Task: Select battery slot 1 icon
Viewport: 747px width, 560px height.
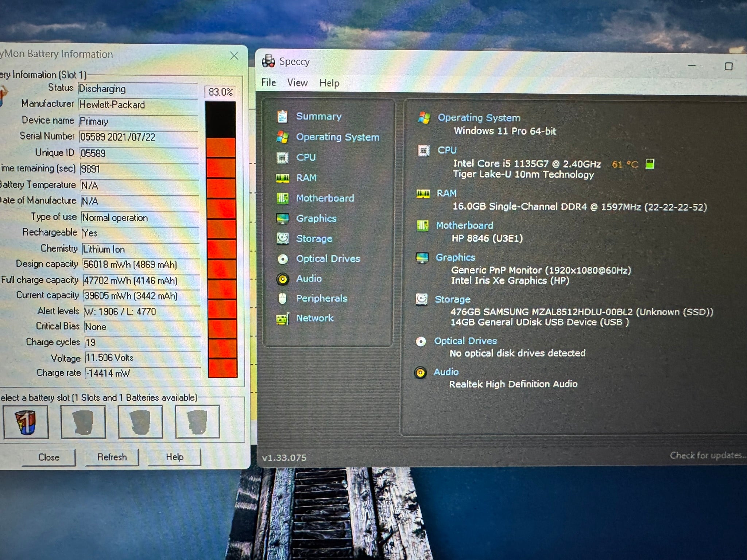Action: (x=26, y=422)
